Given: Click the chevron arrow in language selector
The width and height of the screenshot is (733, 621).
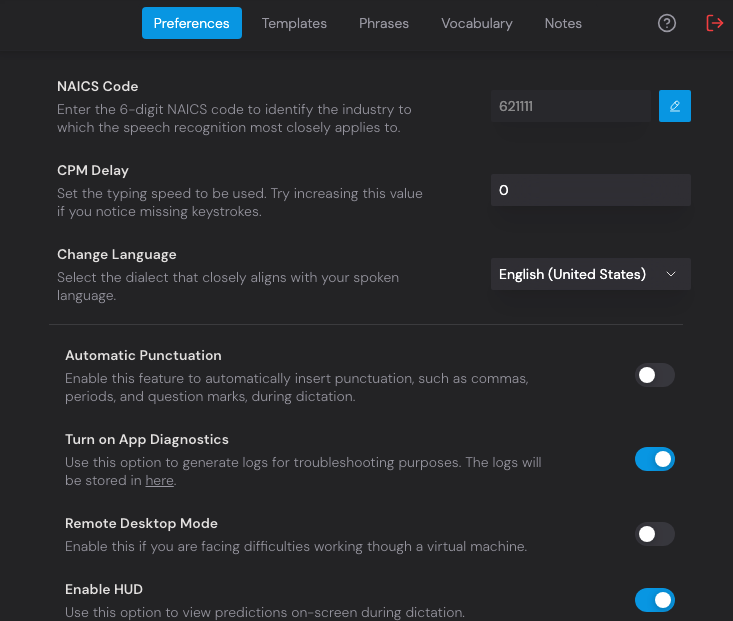Looking at the screenshot, I should [671, 274].
